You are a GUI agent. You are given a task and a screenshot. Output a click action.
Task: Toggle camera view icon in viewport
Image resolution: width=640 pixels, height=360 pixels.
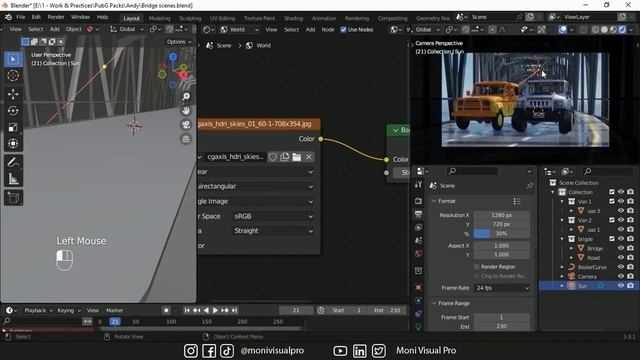(x=186, y=124)
